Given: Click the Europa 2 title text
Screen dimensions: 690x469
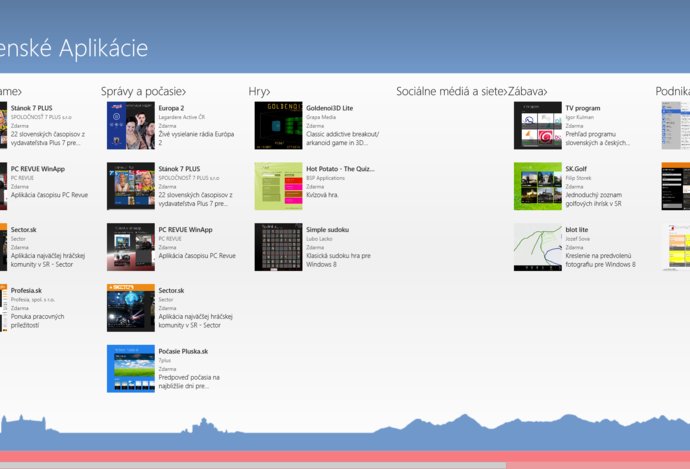Looking at the screenshot, I should 171,108.
